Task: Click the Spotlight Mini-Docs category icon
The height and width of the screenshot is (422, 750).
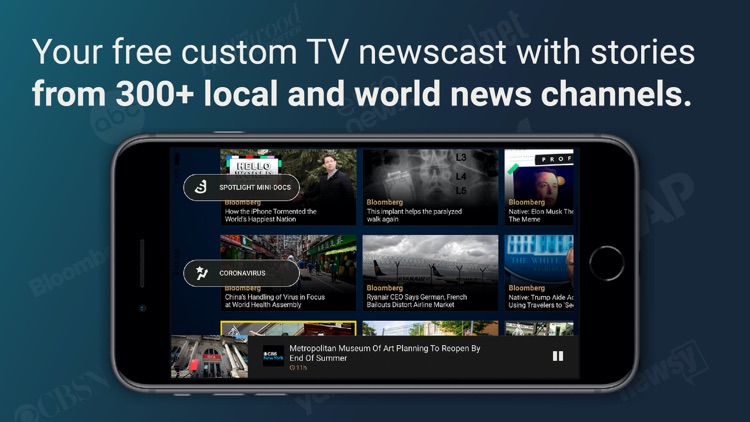Action: pyautogui.click(x=201, y=187)
